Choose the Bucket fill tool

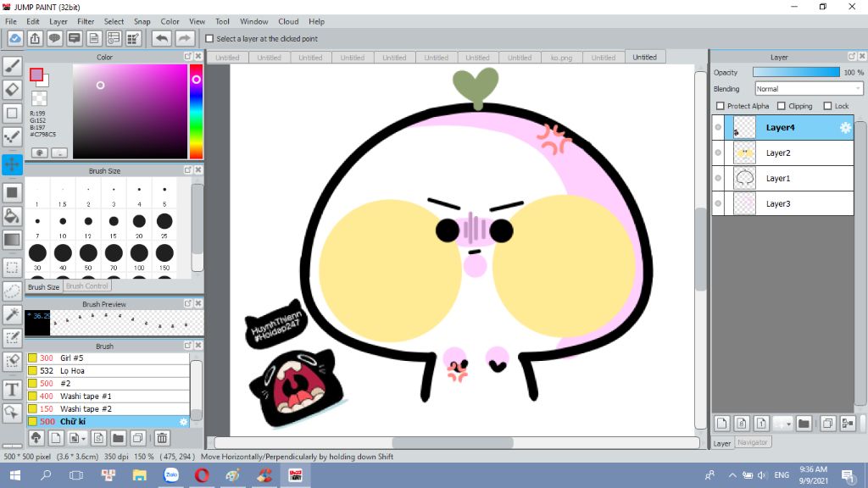13,216
